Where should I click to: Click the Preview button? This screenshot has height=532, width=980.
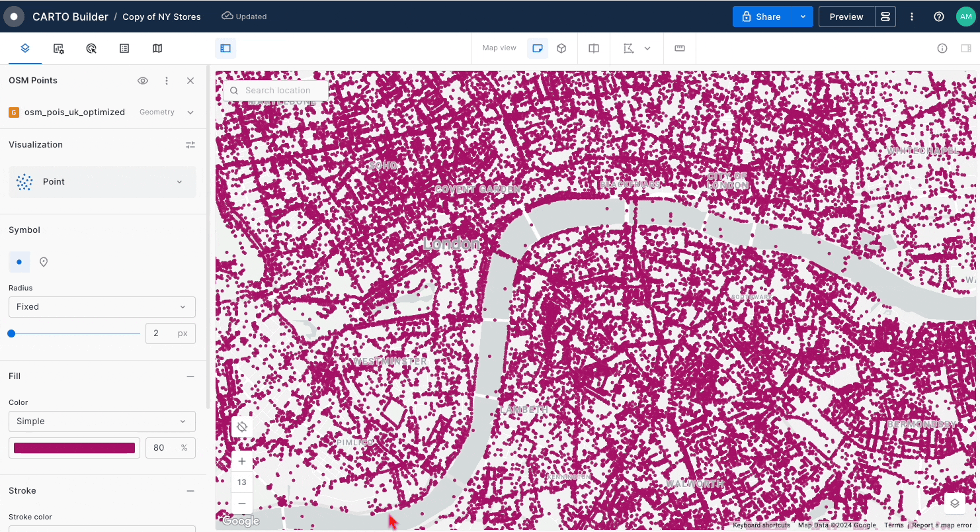[x=846, y=17]
